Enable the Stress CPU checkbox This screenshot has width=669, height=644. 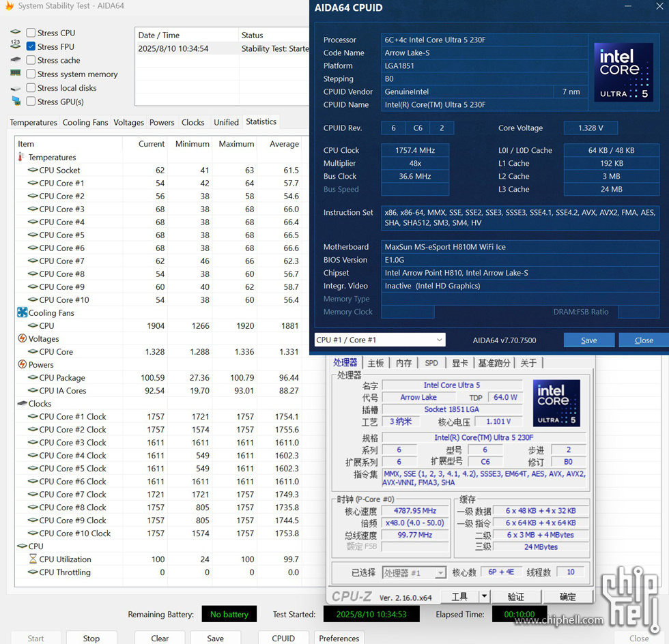[31, 33]
